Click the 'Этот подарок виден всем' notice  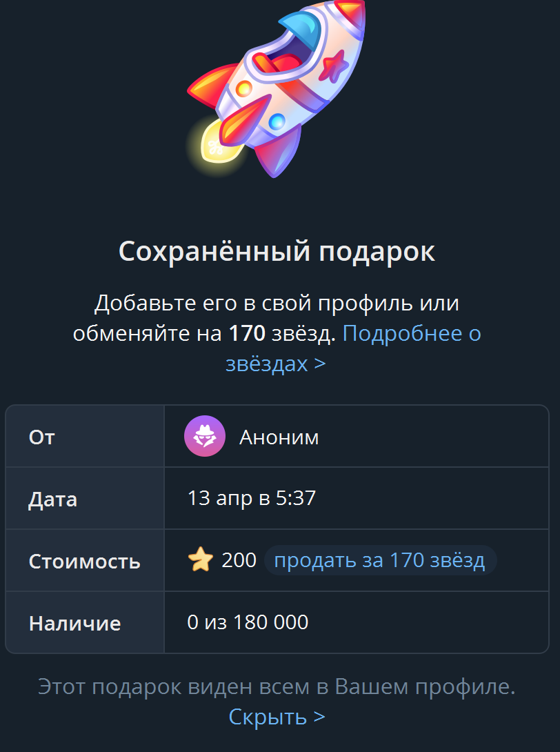click(x=277, y=686)
